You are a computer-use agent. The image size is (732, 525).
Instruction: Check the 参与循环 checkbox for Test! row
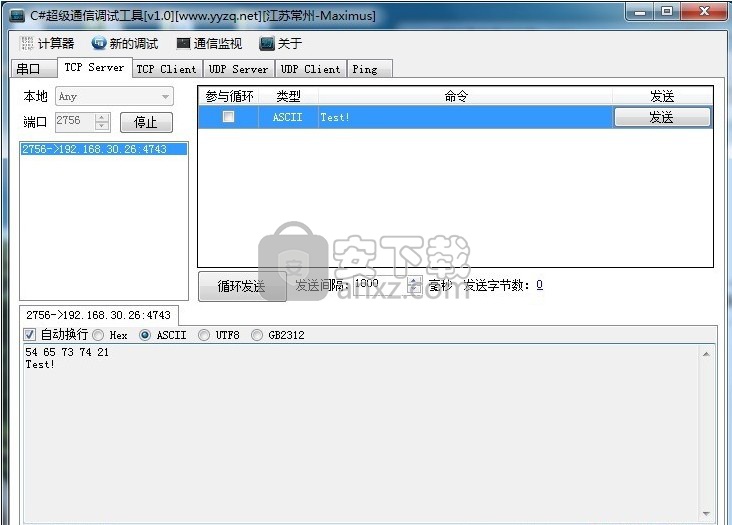tap(228, 117)
